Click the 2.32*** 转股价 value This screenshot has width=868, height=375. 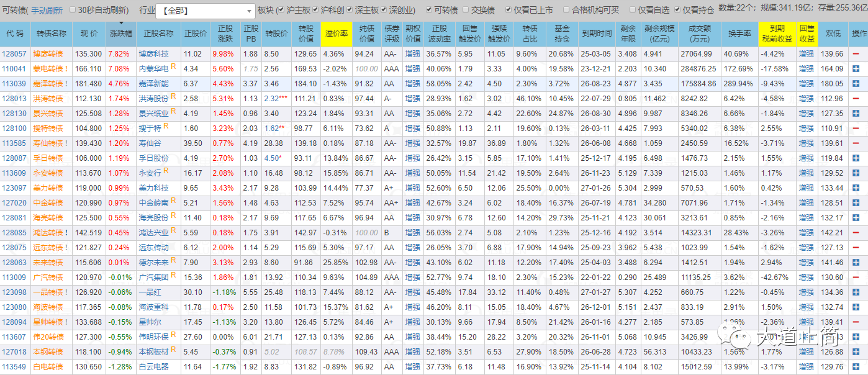(x=276, y=99)
